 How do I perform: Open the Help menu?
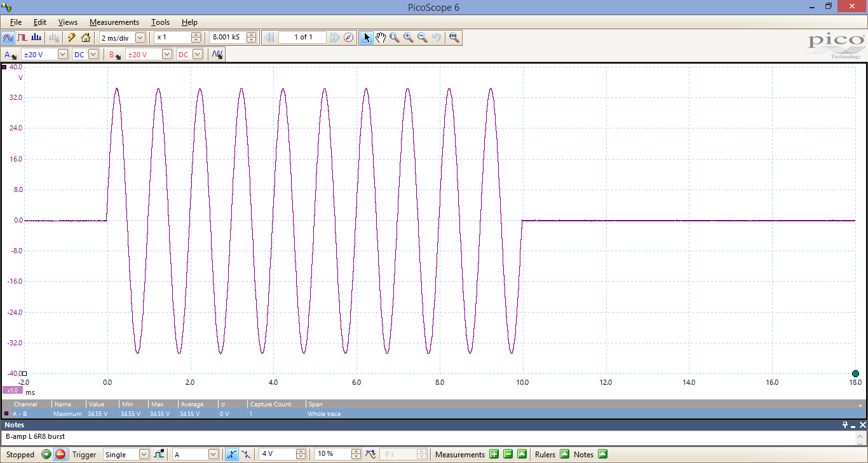coord(189,22)
